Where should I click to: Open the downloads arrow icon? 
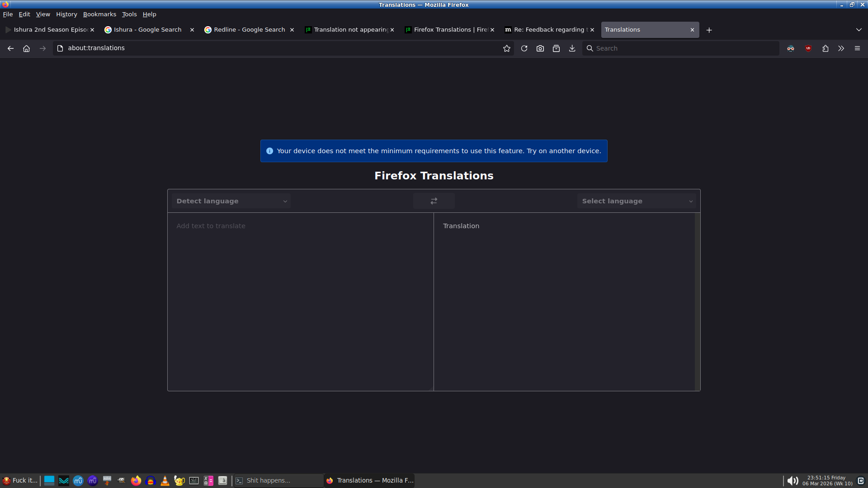(x=572, y=48)
